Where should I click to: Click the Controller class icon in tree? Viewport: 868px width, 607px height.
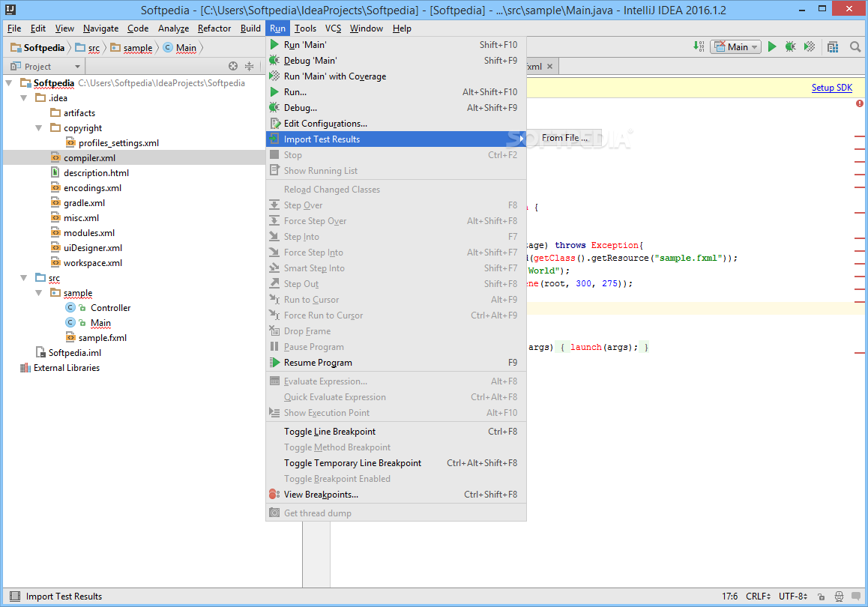tap(70, 308)
